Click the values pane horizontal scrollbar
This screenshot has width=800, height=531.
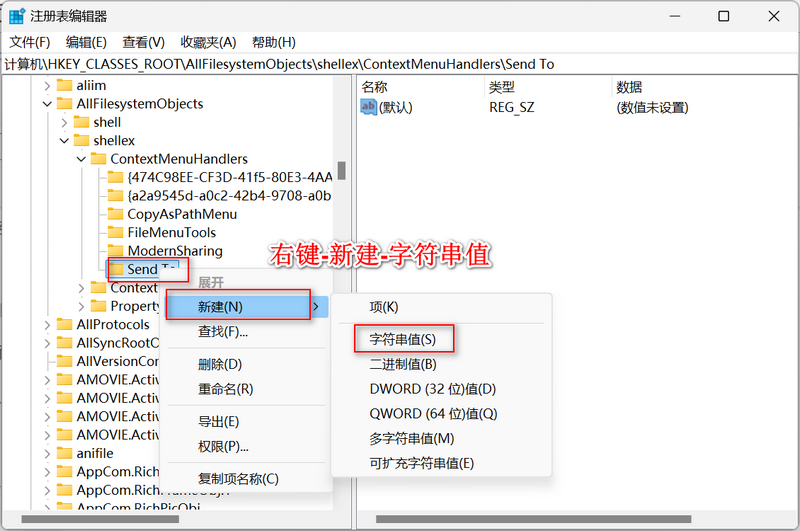(x=534, y=519)
